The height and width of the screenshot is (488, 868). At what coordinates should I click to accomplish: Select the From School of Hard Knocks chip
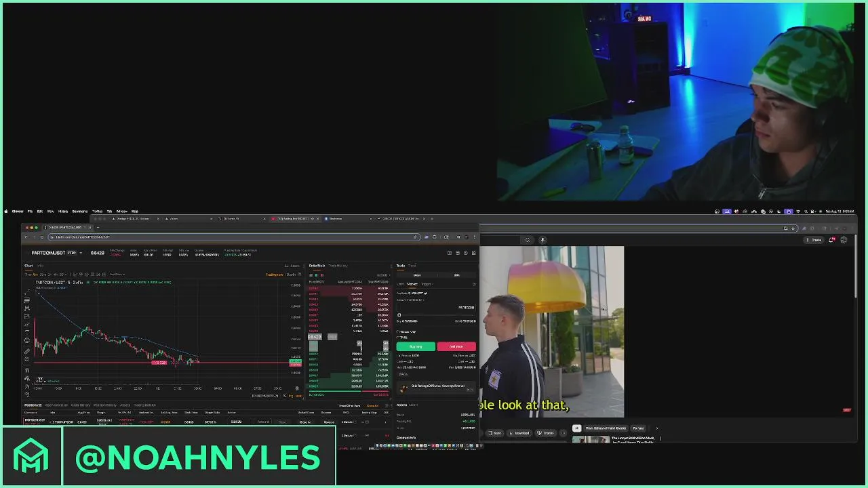[604, 428]
